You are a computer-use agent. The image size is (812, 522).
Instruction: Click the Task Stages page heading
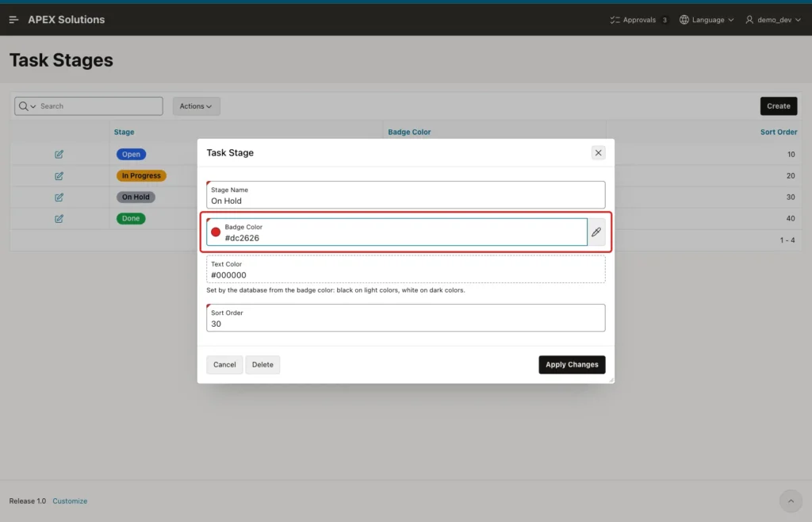(61, 60)
